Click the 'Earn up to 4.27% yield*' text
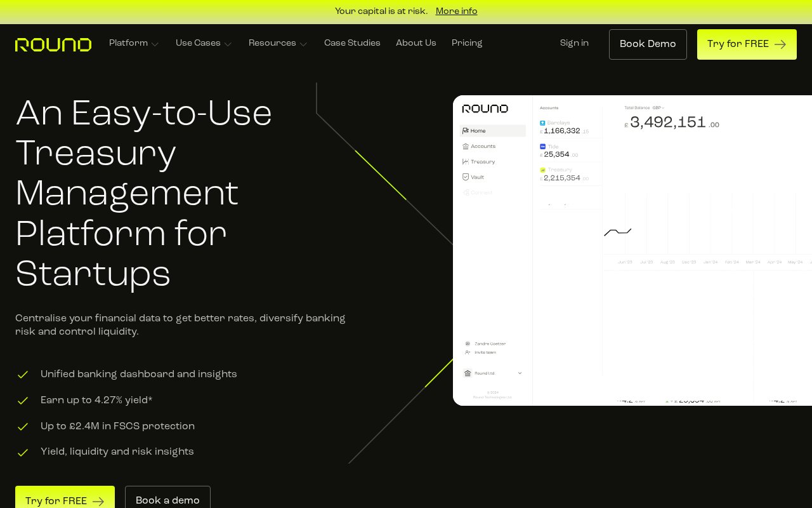 point(96,401)
